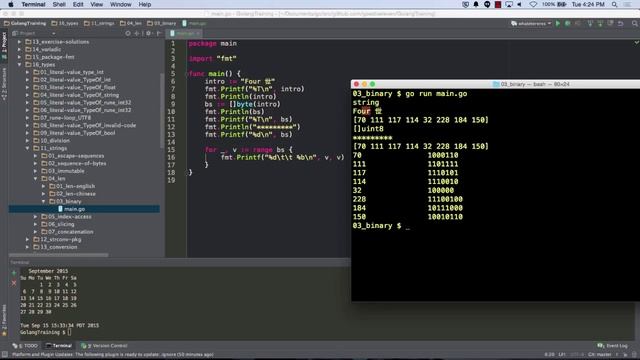The width and height of the screenshot is (640, 360).
Task: Open the IDE search magnifier in toolbar
Action: (634, 24)
